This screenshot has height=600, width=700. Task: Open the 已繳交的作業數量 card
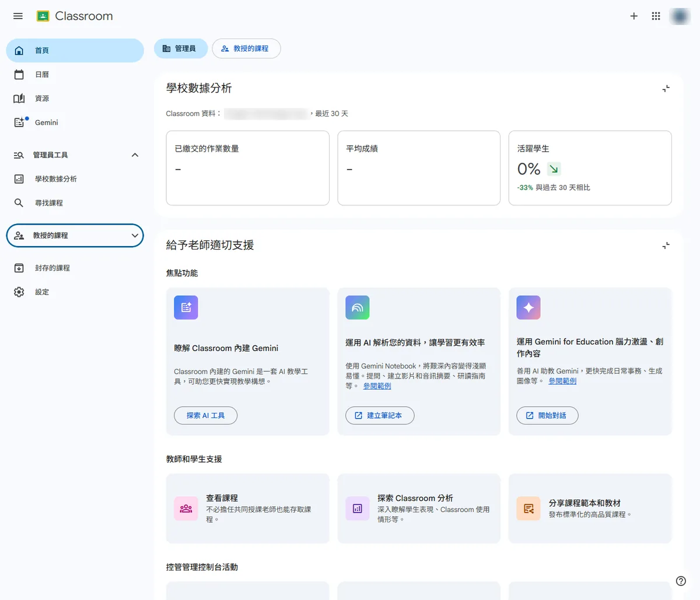[x=248, y=168]
